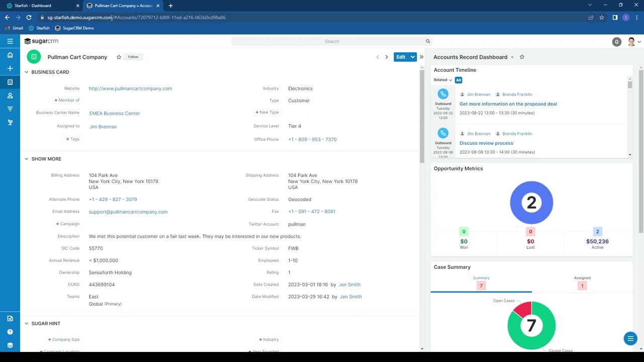Image resolution: width=644 pixels, height=362 pixels.
Task: Click the green Pullman Cart Company account icon
Action: pyautogui.click(x=34, y=57)
